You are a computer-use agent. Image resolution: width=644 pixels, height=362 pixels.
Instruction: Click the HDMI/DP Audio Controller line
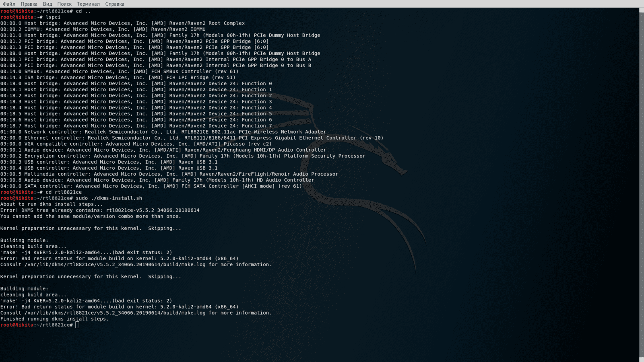163,150
